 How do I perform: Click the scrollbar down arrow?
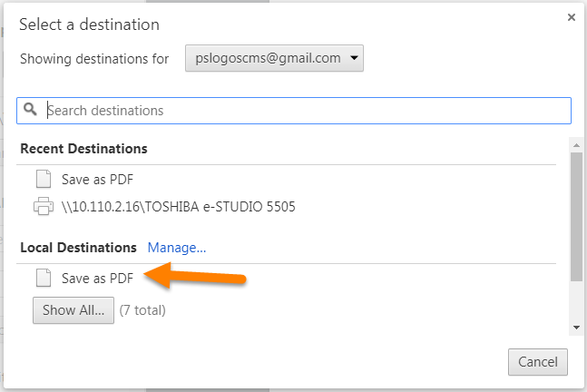pyautogui.click(x=576, y=328)
